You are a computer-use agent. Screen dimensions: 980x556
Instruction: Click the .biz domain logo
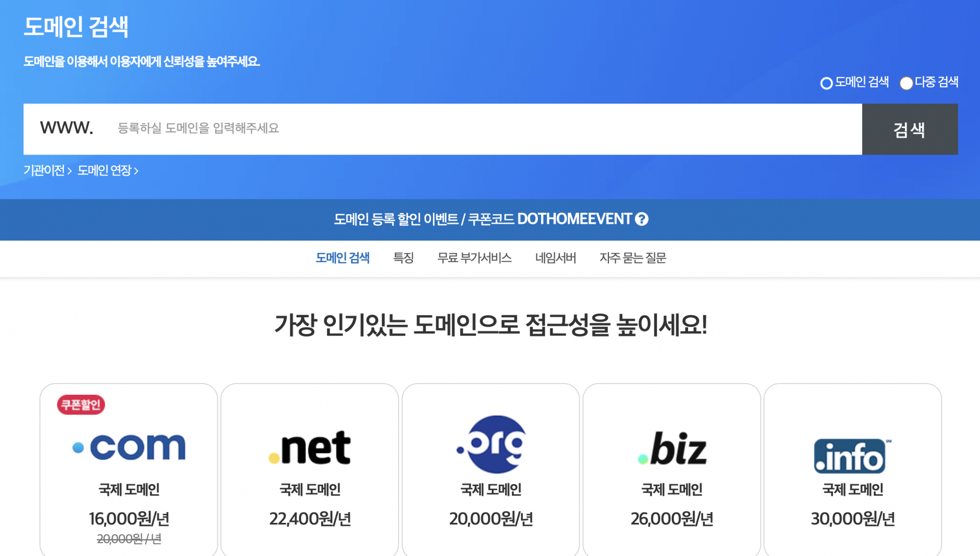click(x=672, y=448)
